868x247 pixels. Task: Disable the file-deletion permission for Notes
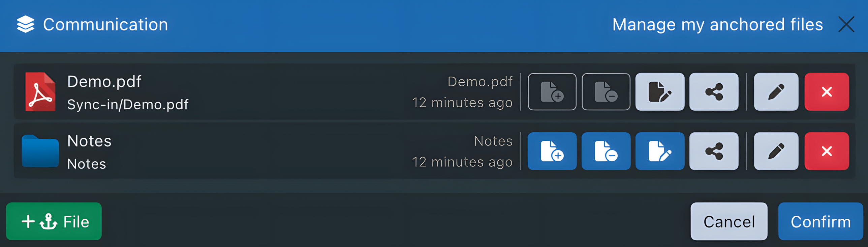point(606,151)
